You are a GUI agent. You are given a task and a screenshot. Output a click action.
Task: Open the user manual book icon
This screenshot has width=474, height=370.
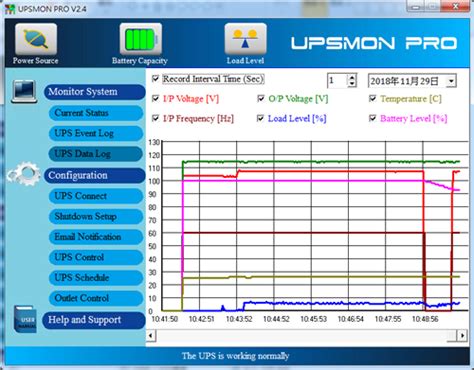[25, 319]
